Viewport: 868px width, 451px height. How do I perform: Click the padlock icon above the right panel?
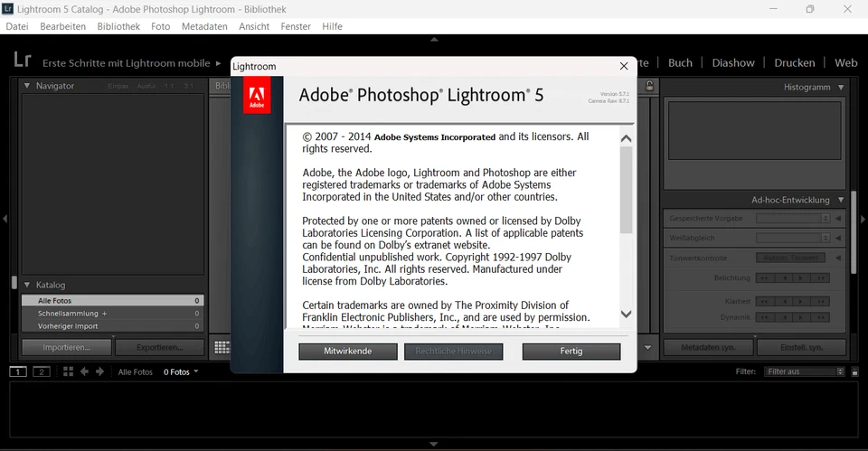[650, 86]
